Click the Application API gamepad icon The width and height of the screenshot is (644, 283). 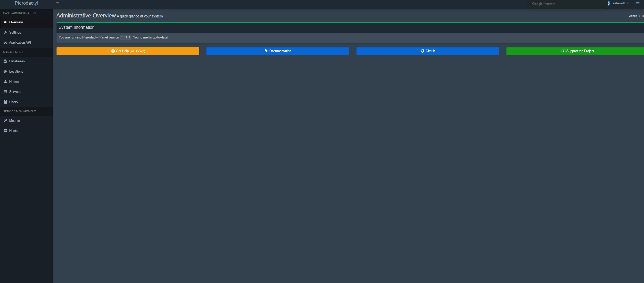tap(5, 43)
